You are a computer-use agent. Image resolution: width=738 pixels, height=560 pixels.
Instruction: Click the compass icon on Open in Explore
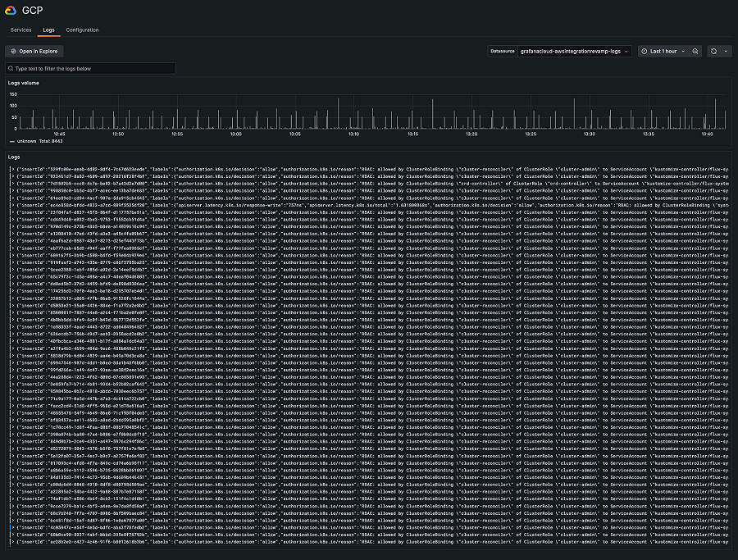(12, 51)
